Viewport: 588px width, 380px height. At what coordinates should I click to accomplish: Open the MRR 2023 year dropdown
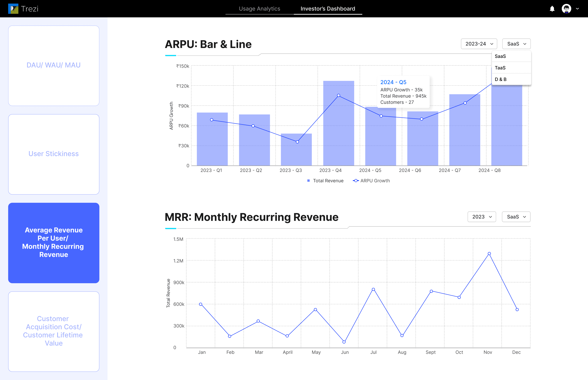click(x=482, y=217)
